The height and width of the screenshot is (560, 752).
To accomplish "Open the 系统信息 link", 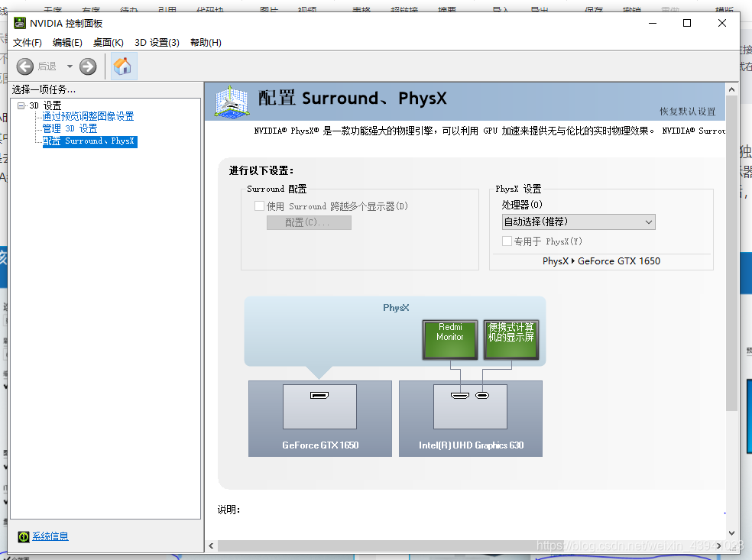I will tap(50, 536).
